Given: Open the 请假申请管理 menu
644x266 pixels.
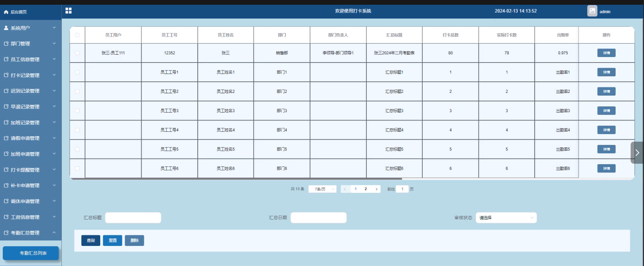Looking at the screenshot, I should point(31,138).
